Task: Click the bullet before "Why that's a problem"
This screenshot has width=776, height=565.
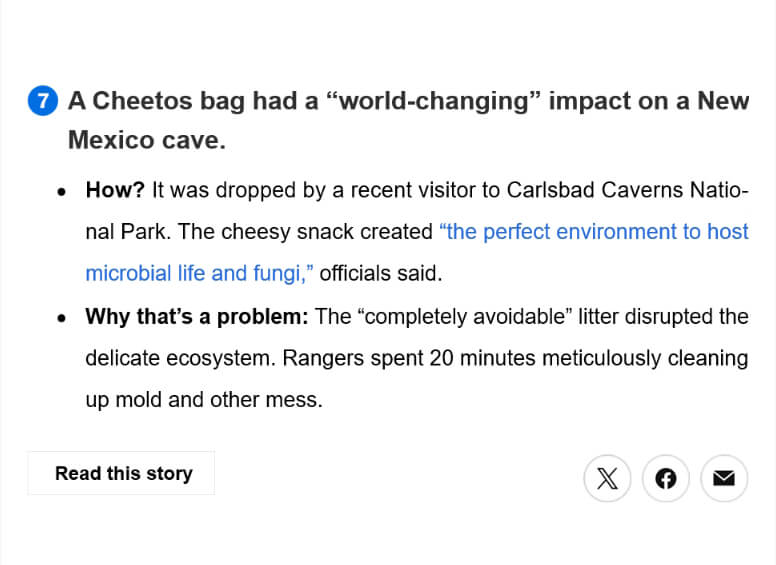Action: pyautogui.click(x=63, y=318)
